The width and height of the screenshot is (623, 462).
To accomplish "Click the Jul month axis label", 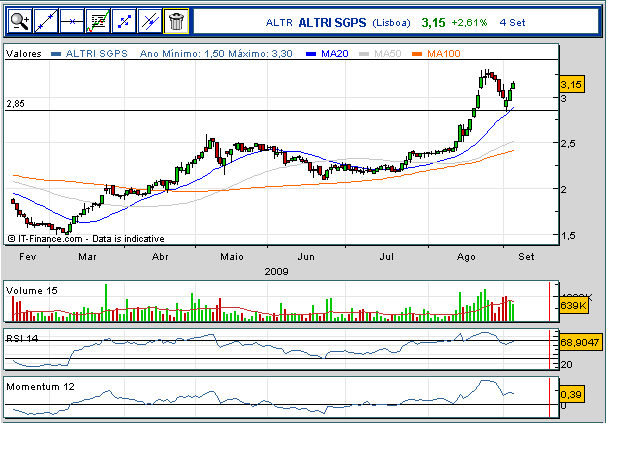I will coord(387,257).
